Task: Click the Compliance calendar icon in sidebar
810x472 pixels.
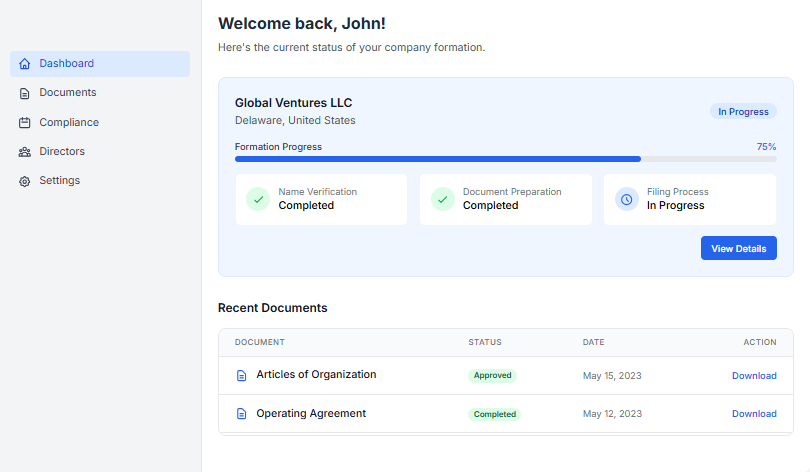Action: pyautogui.click(x=25, y=123)
